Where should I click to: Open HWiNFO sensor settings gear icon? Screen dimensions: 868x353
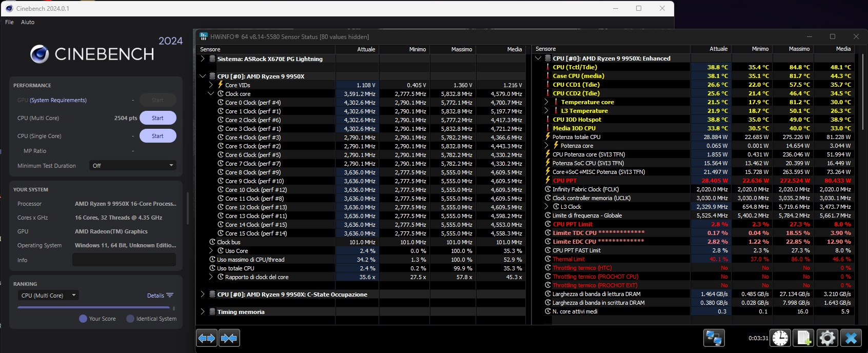827,338
